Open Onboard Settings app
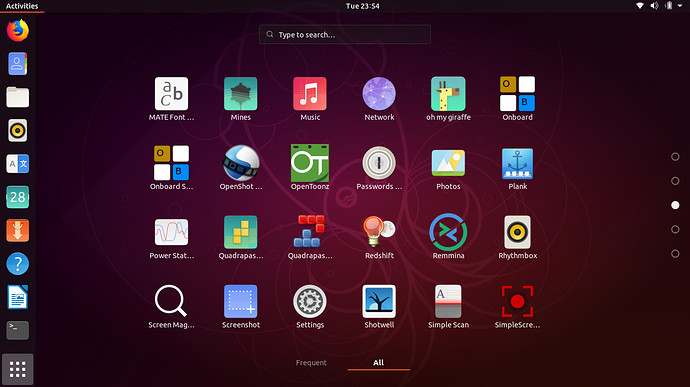The image size is (690, 387). coord(171,163)
